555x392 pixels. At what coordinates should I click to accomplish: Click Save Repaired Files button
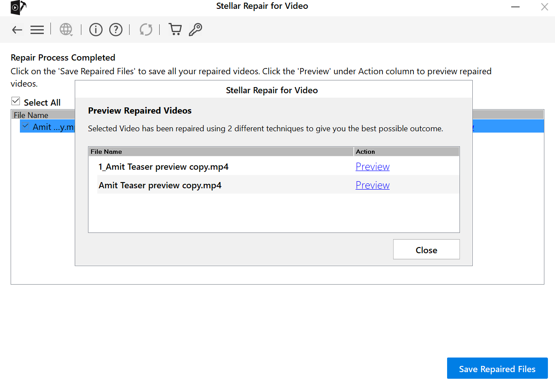[x=497, y=369]
